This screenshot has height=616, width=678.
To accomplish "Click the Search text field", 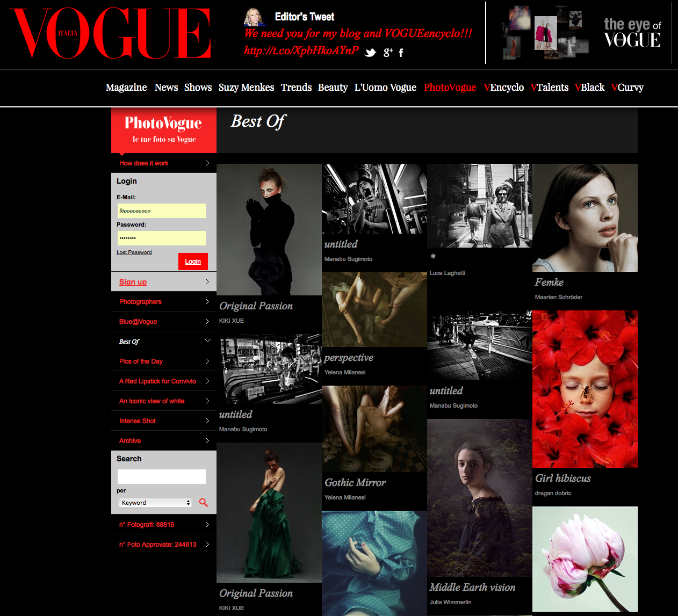I will [x=162, y=476].
